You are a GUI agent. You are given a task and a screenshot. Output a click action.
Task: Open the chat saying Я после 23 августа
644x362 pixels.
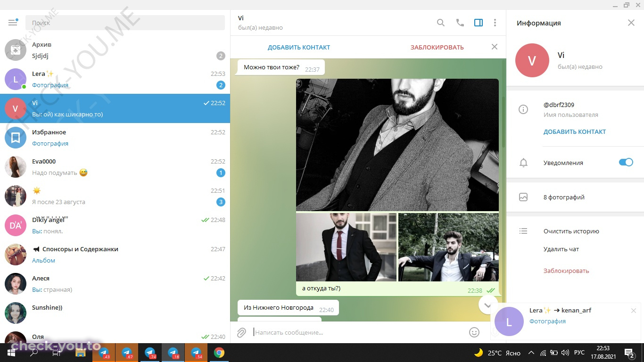tap(115, 196)
